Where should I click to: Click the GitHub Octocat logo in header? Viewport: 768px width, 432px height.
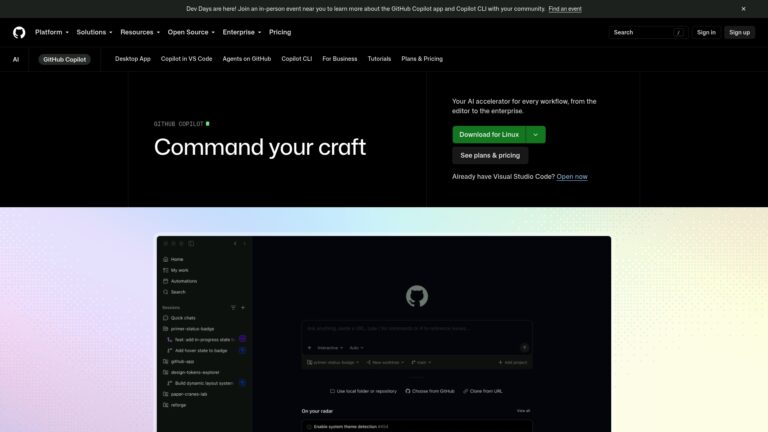click(19, 32)
